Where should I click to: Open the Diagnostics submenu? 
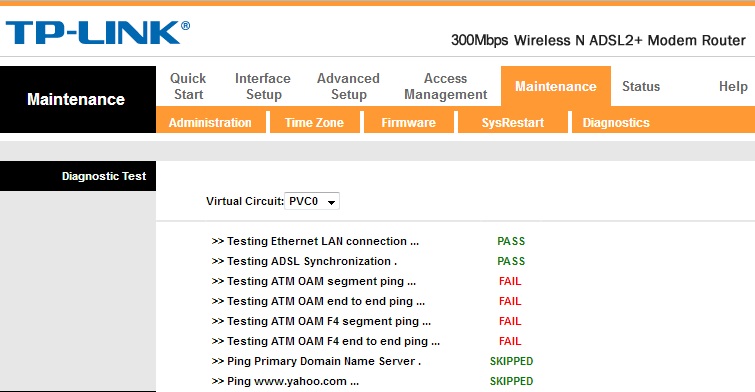pos(616,122)
